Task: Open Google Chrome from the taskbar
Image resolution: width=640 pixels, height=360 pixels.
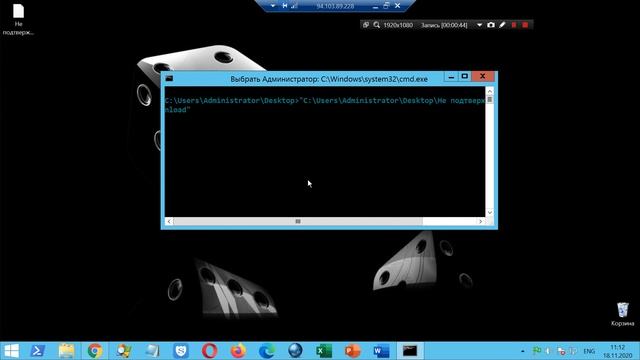Action: [x=95, y=351]
